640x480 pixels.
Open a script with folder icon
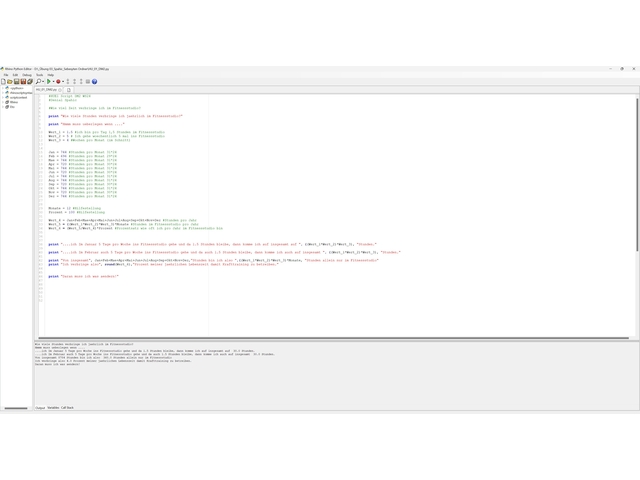(x=10, y=82)
